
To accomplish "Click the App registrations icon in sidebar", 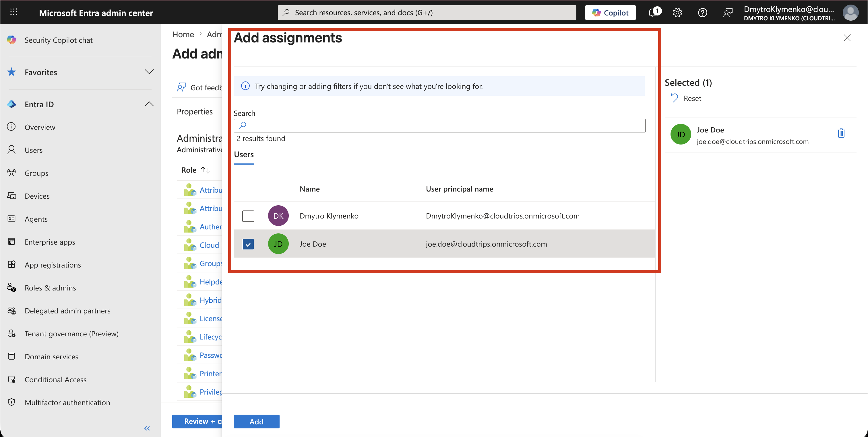I will point(11,264).
